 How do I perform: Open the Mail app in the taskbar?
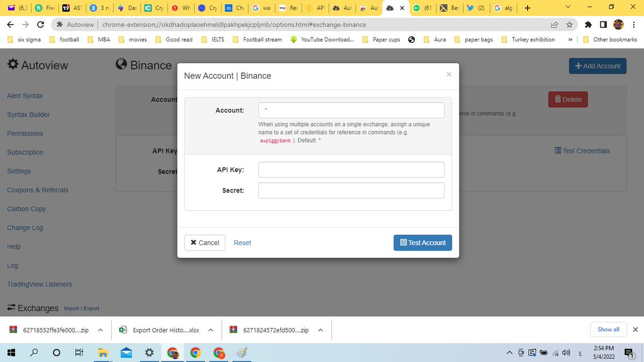[126, 352]
